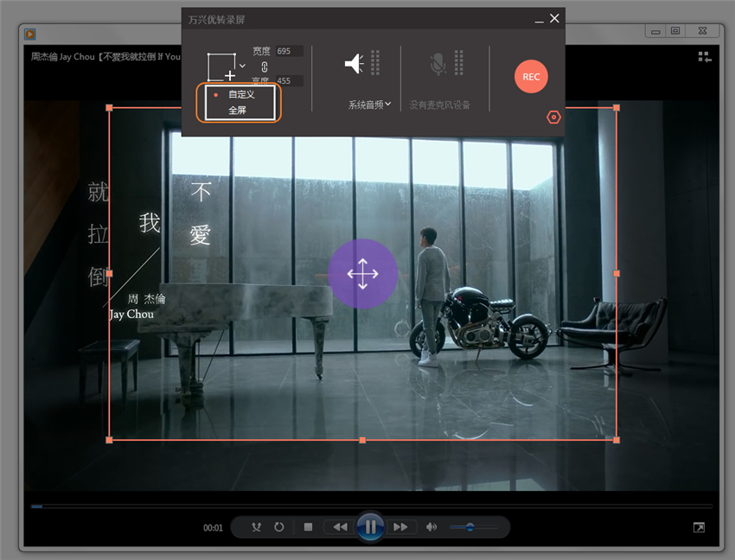Click the bottom-center capture frame handle
The image size is (735, 560).
coord(362,440)
